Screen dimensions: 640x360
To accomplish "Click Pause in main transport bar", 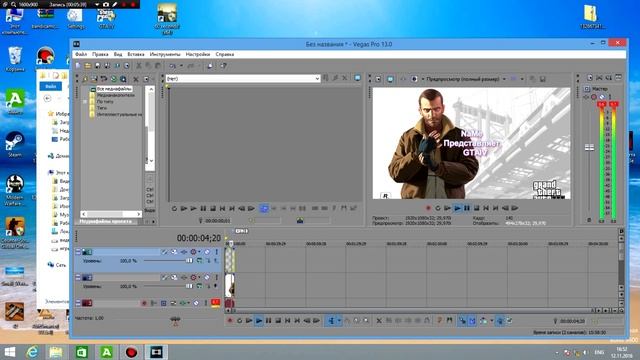I will (x=268, y=321).
